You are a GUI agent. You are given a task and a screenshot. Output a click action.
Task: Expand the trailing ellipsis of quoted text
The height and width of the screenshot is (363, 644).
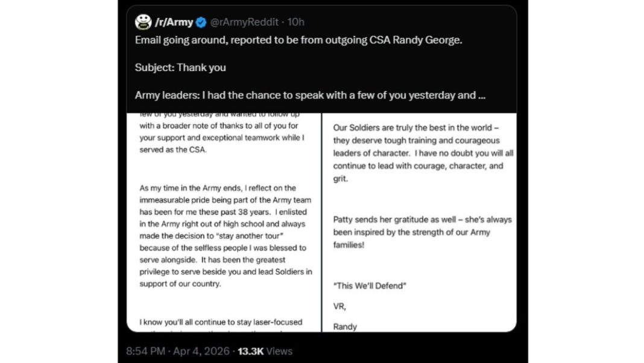click(x=481, y=95)
